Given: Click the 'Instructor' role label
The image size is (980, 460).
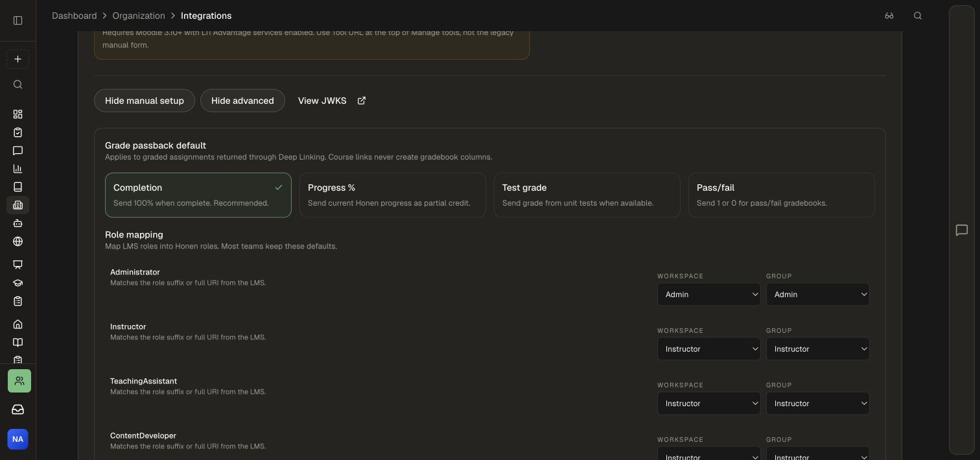Looking at the screenshot, I should click(x=128, y=326).
